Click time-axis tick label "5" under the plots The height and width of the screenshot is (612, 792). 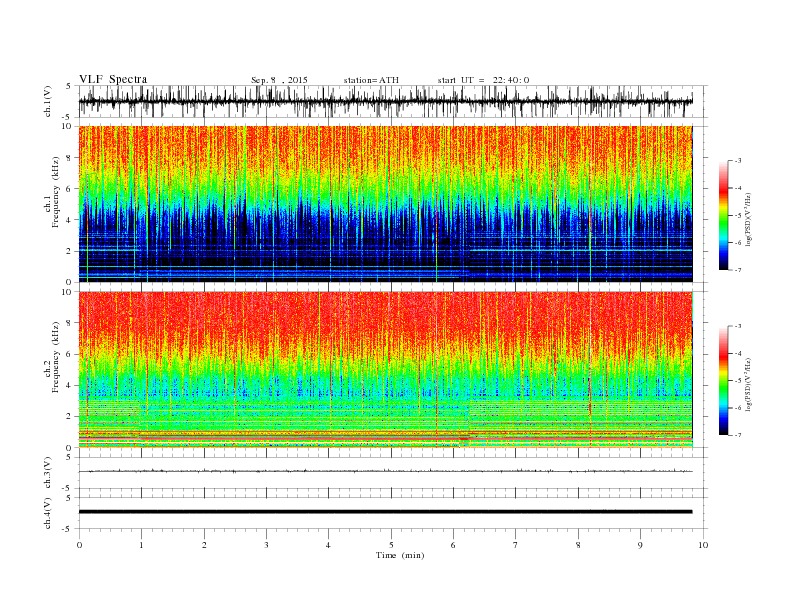391,545
